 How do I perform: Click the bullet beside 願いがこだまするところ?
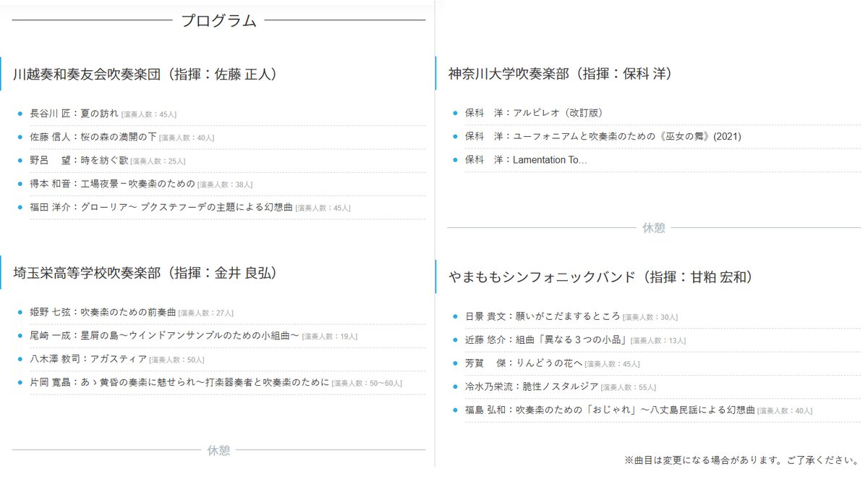(454, 315)
